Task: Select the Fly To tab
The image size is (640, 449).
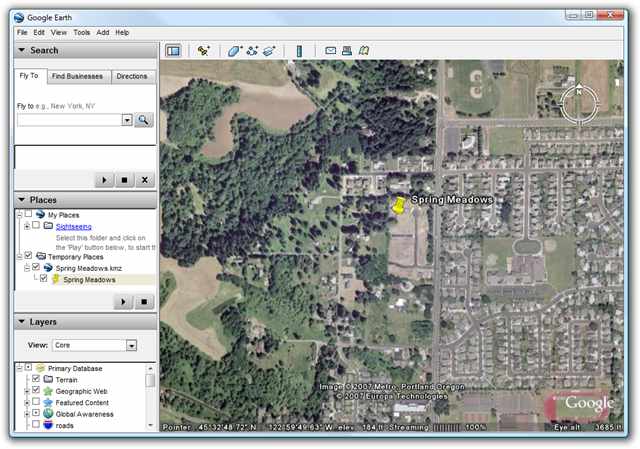Action: tap(29, 76)
